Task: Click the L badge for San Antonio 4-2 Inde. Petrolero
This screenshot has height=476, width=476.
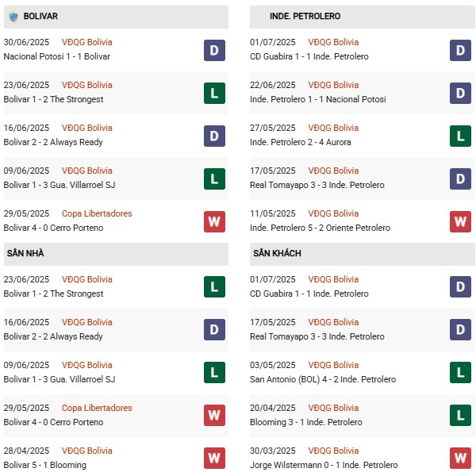Action: point(460,373)
